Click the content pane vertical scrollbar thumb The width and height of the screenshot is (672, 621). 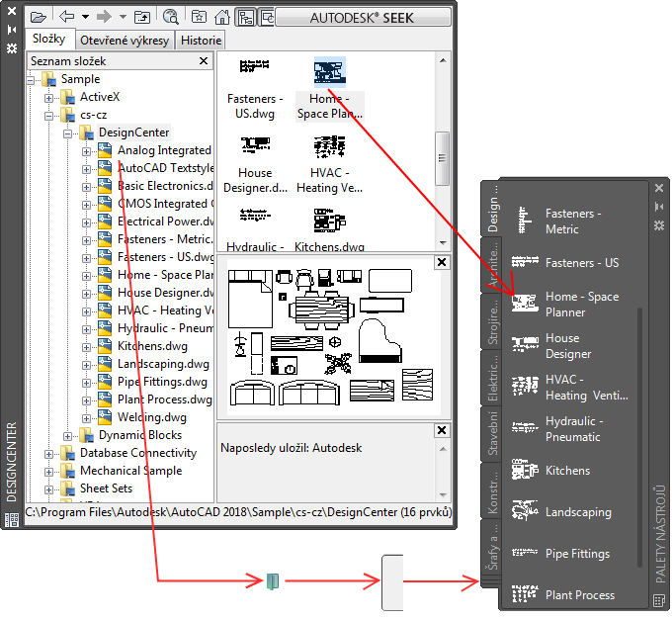tap(443, 158)
